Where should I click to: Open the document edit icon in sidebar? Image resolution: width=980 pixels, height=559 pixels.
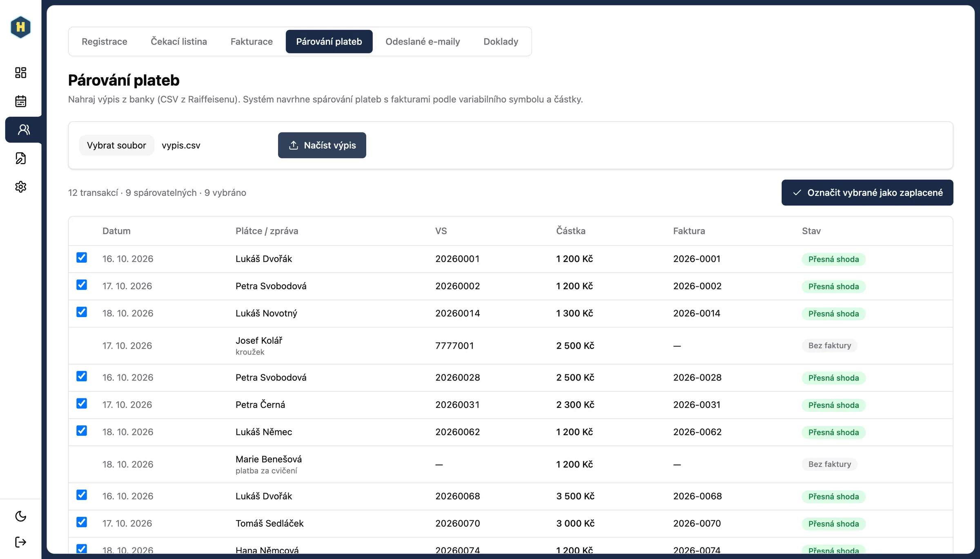point(20,158)
